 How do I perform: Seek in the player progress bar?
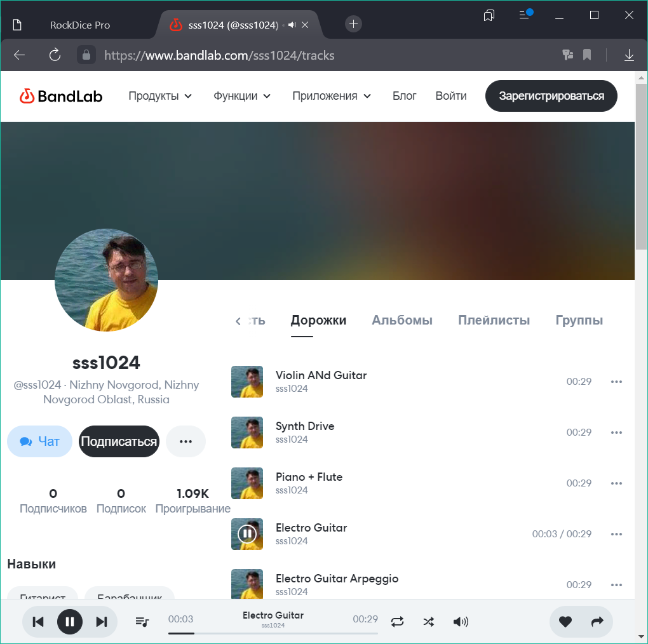273,633
